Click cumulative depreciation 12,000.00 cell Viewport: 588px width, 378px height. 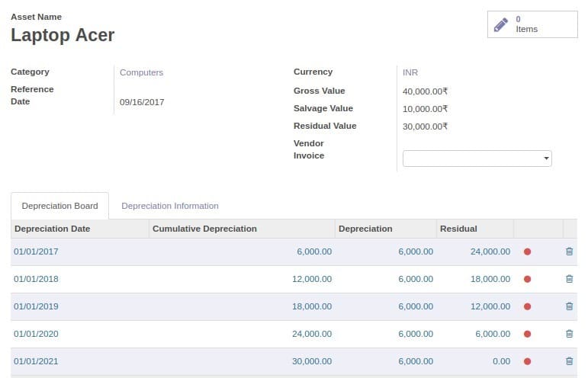tap(312, 279)
